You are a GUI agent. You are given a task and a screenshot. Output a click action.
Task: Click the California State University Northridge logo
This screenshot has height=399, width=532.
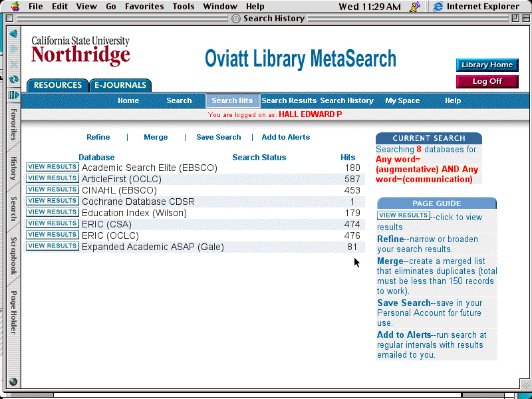pyautogui.click(x=80, y=51)
